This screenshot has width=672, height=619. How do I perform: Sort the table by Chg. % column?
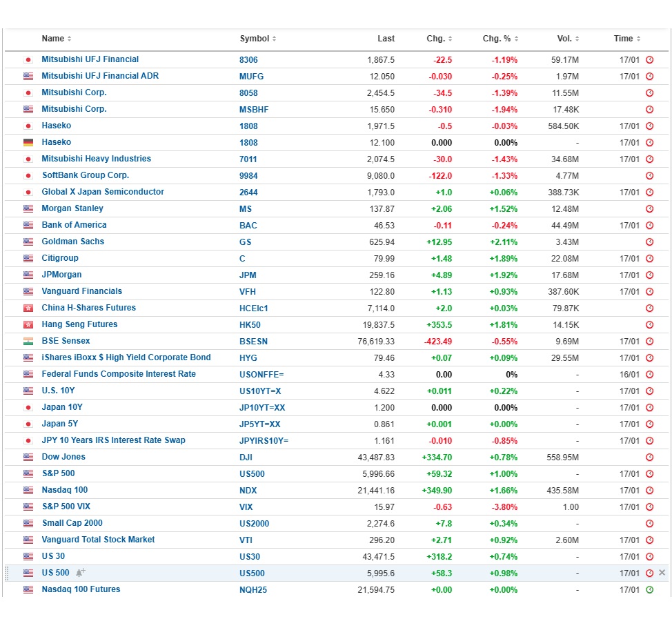click(500, 39)
